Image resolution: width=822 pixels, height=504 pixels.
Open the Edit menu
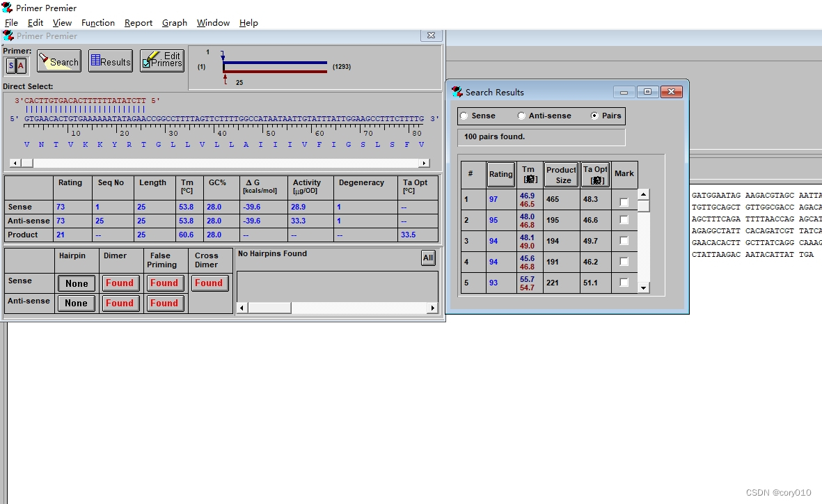pos(35,22)
